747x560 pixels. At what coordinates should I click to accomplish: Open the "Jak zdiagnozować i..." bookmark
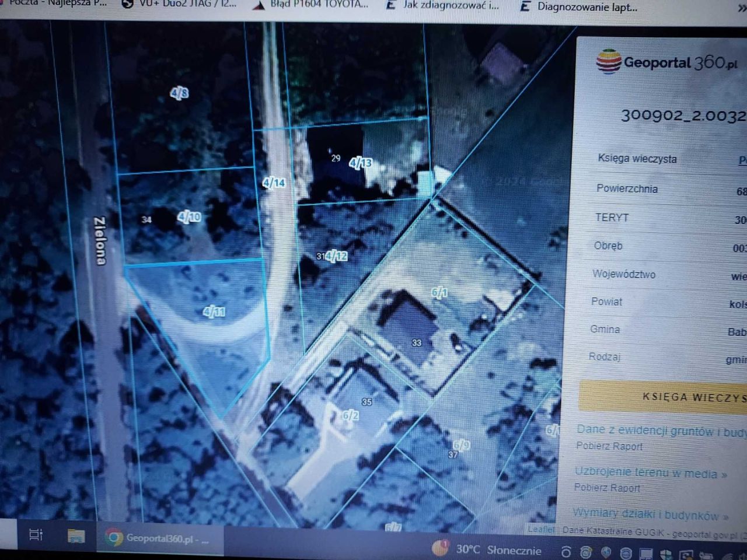[444, 6]
